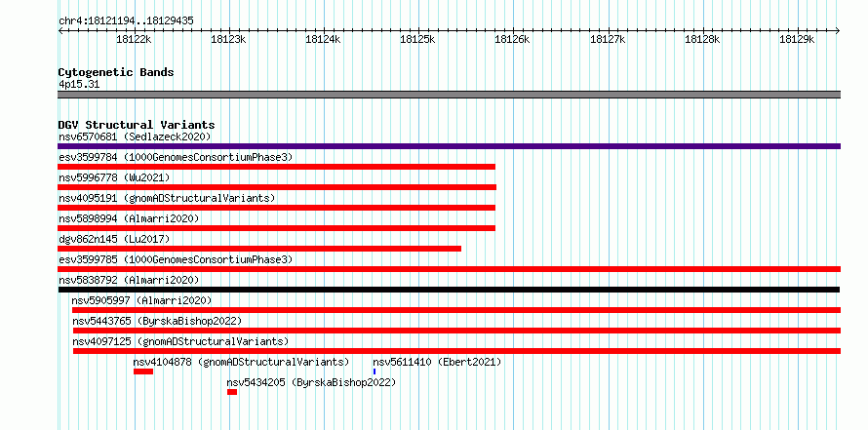868x430 pixels.
Task: Click the red esv3599784 variant bar
Action: [x=276, y=167]
